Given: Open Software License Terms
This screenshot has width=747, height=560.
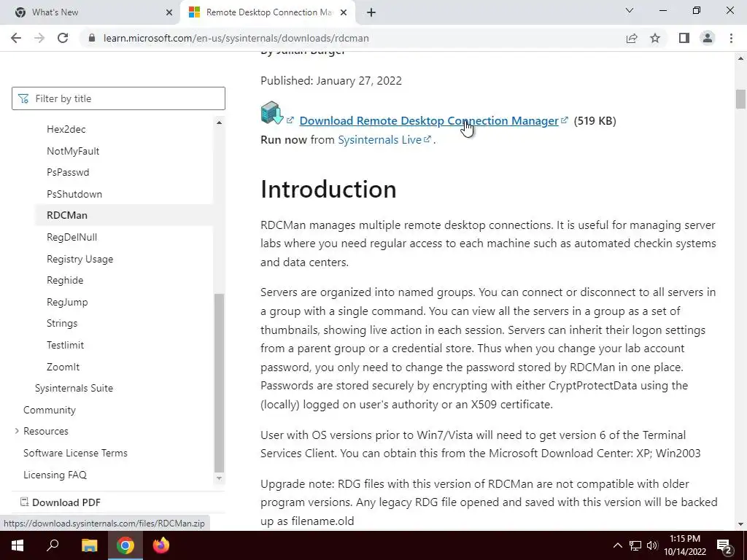Looking at the screenshot, I should pyautogui.click(x=75, y=453).
